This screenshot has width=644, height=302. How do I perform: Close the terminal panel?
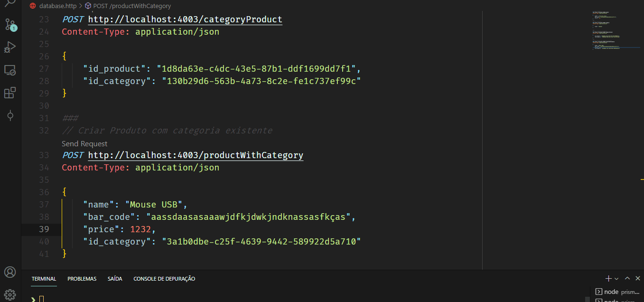point(637,279)
